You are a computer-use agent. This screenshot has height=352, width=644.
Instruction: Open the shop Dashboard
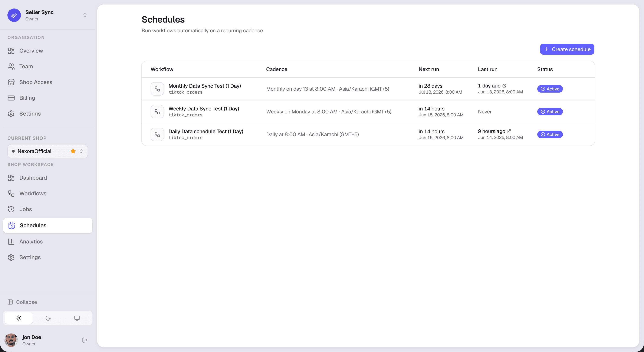tap(47, 178)
